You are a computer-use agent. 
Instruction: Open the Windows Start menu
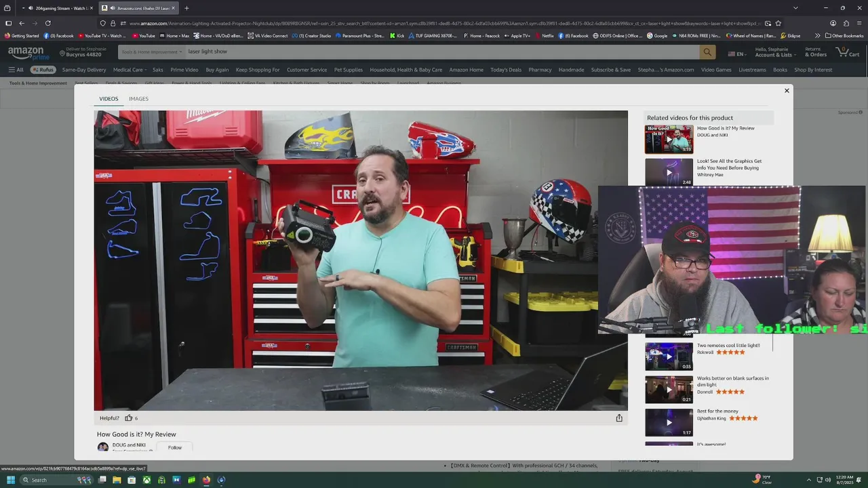11,480
